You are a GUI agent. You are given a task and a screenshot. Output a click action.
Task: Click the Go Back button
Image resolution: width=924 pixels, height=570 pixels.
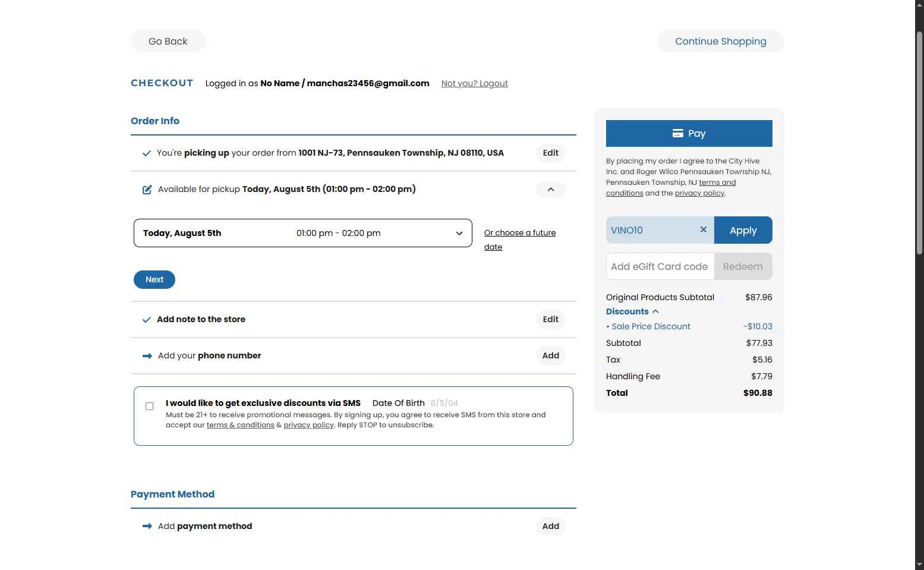click(x=168, y=41)
